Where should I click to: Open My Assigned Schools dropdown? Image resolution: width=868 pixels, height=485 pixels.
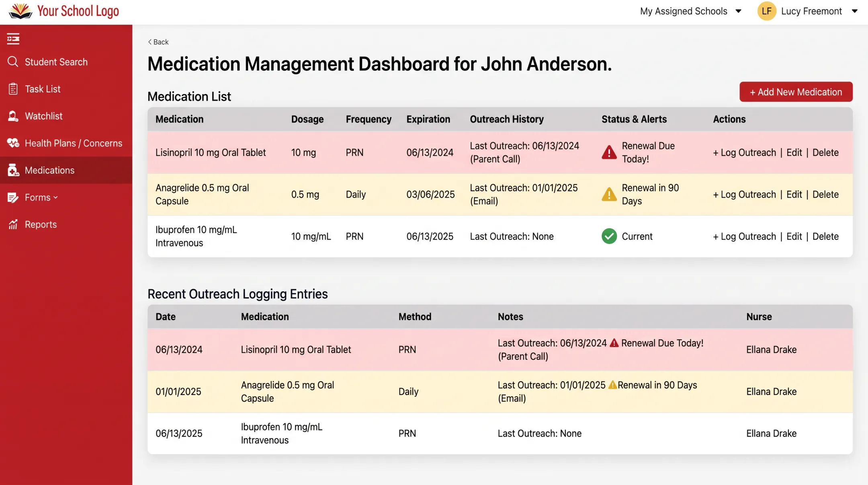pyautogui.click(x=690, y=11)
